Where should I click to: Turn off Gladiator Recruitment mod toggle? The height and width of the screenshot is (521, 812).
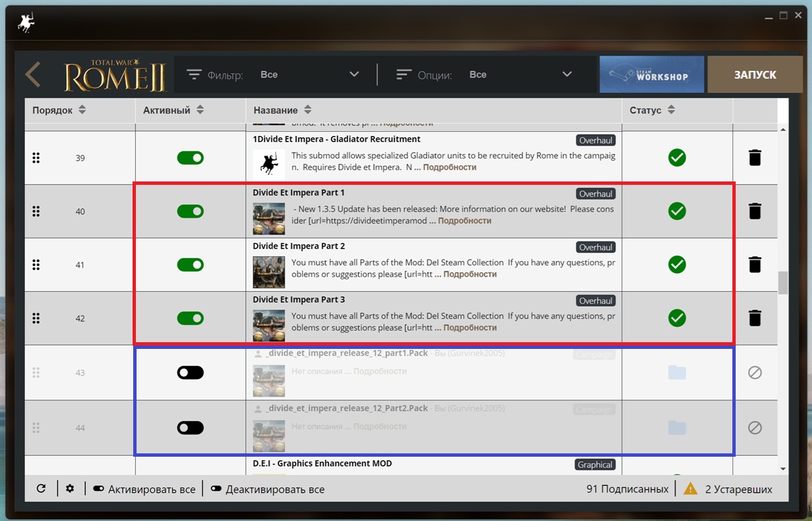[190, 157]
